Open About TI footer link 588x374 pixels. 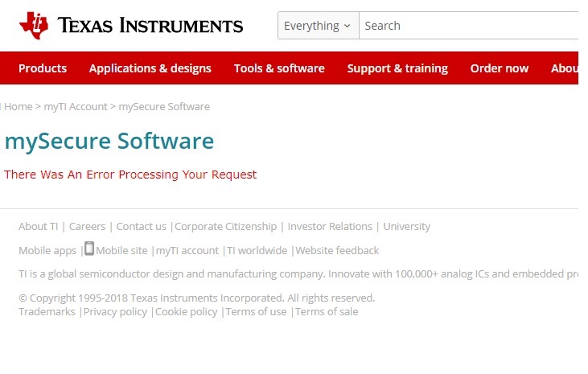[39, 227]
